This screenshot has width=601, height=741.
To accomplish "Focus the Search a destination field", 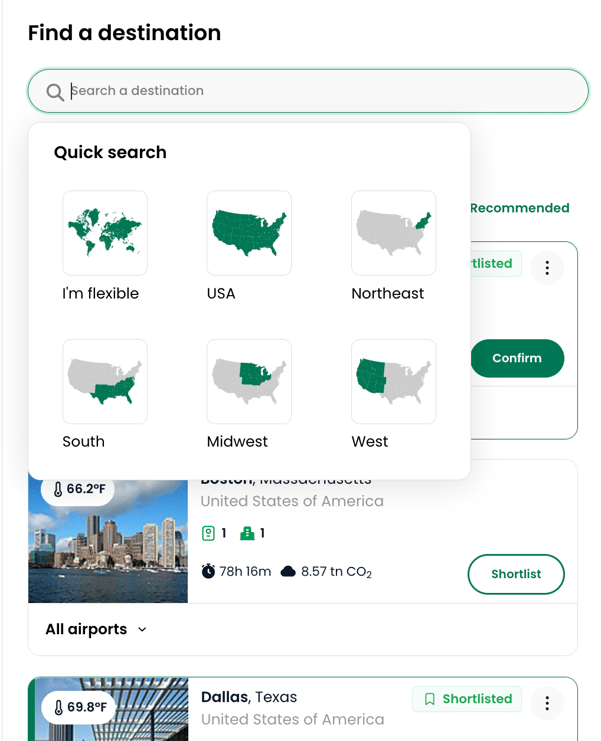I will click(308, 91).
